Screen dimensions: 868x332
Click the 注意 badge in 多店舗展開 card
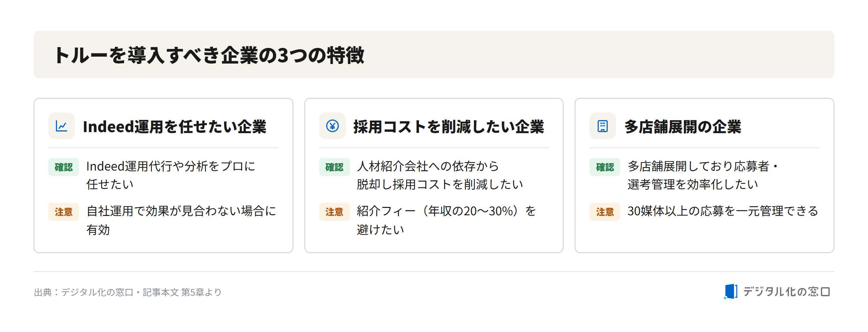605,212
